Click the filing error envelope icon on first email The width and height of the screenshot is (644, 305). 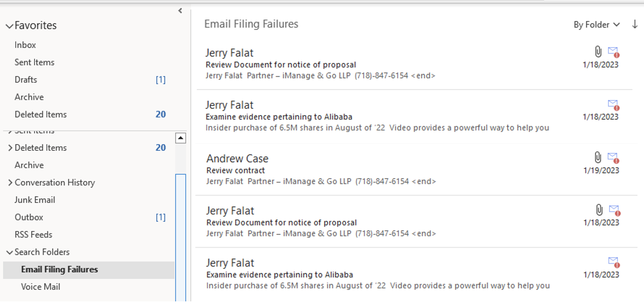(x=613, y=52)
